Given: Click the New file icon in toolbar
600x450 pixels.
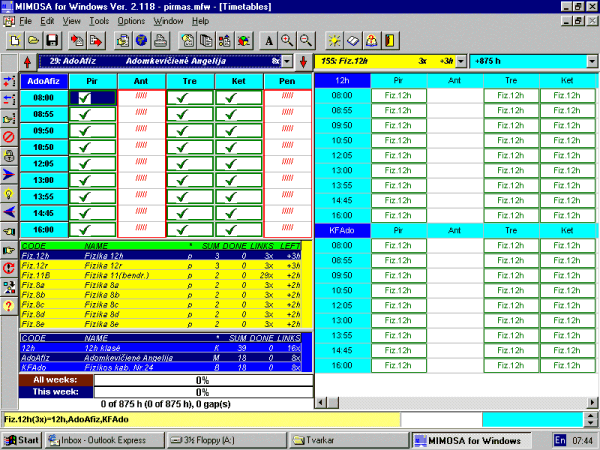Looking at the screenshot, I should click(x=15, y=40).
